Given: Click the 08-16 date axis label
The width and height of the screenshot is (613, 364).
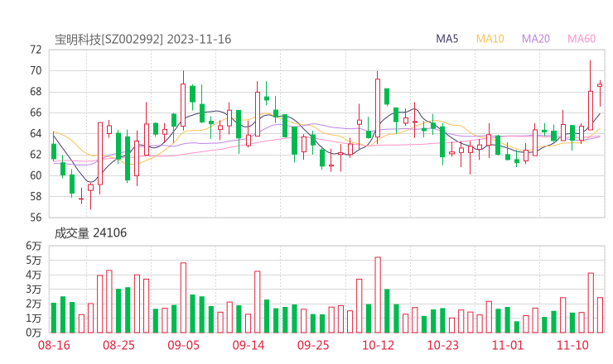Looking at the screenshot, I should point(54,345).
